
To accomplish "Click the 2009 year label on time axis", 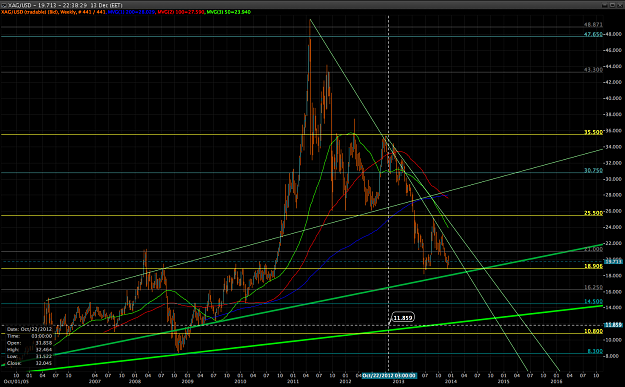I will [x=187, y=381].
